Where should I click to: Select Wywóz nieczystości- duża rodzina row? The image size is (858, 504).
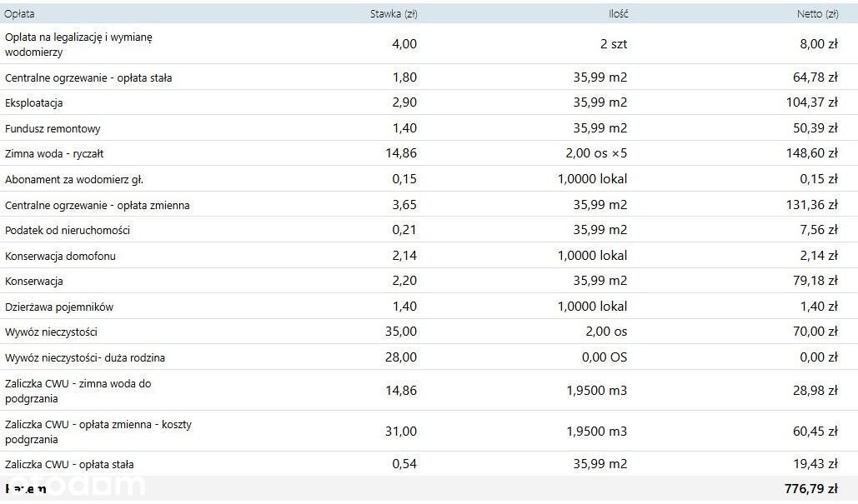[x=429, y=357]
